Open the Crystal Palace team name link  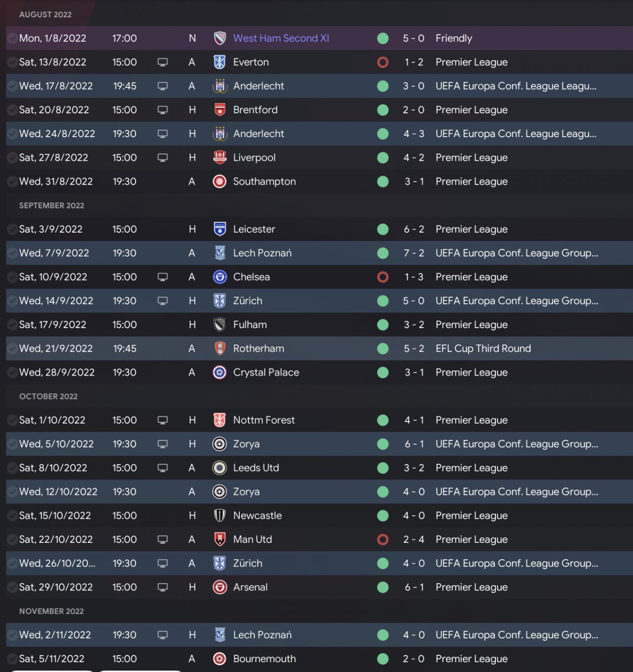pyautogui.click(x=266, y=373)
